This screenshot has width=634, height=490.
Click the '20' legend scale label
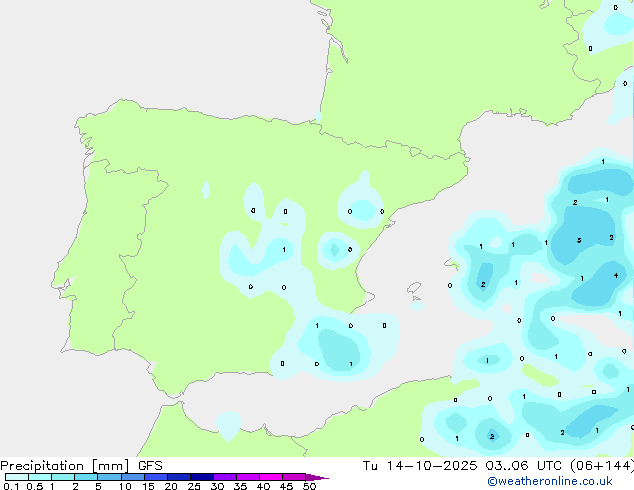171,486
